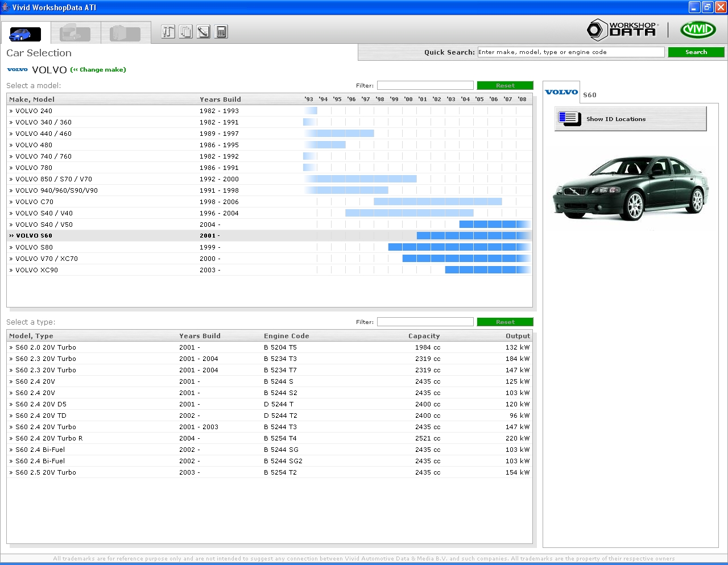Image resolution: width=728 pixels, height=565 pixels.
Task: Click the green Vivid logo
Action: click(698, 30)
